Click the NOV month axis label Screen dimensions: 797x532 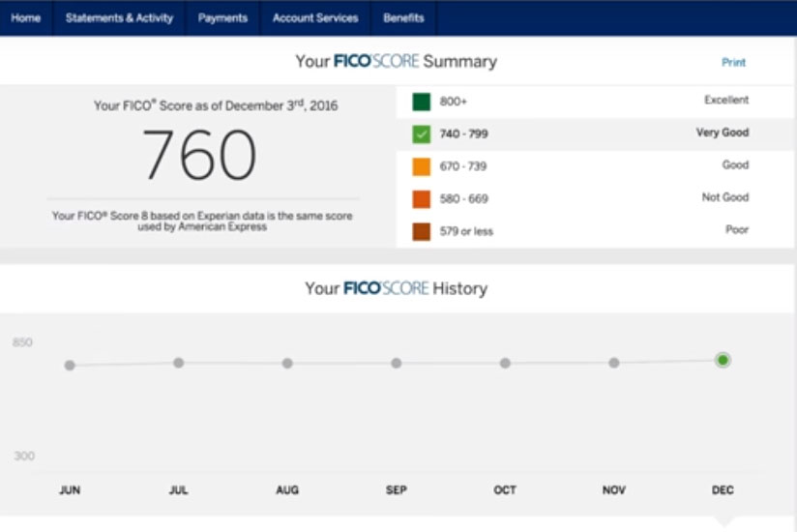click(x=614, y=490)
